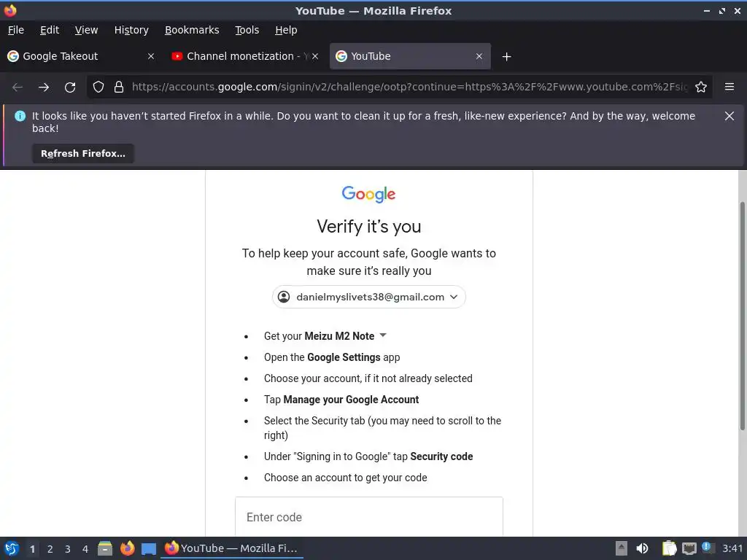The height and width of the screenshot is (560, 747).
Task: Click the Google logo
Action: (x=368, y=194)
